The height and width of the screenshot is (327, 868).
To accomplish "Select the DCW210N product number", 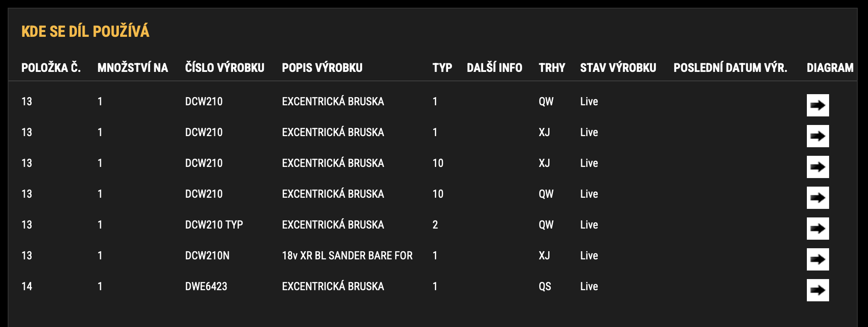I will 207,256.
